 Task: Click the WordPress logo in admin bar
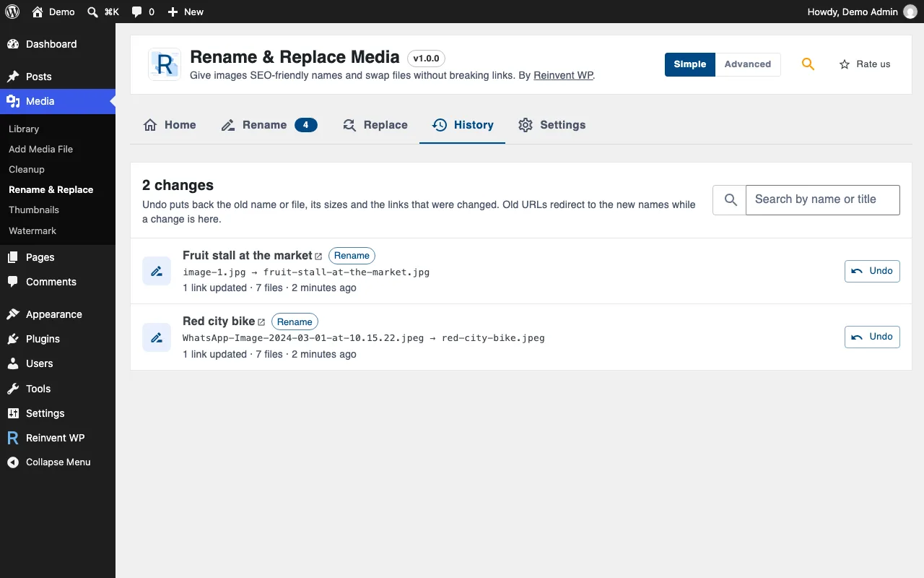pyautogui.click(x=12, y=12)
